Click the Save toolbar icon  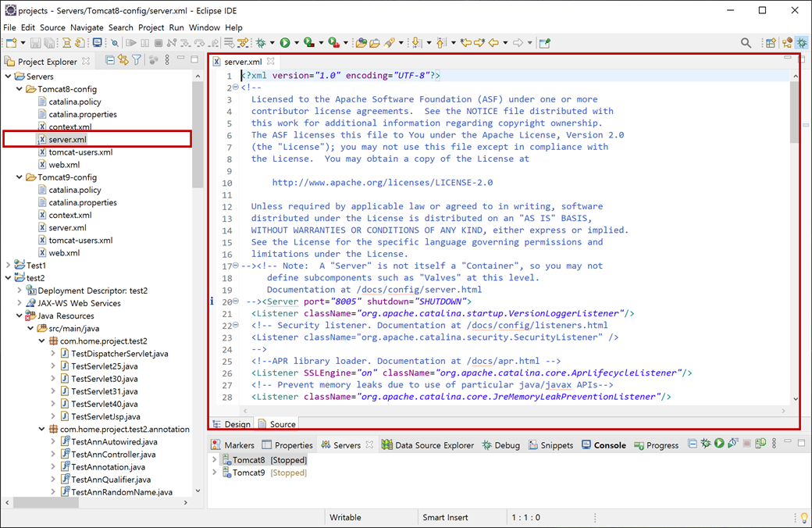(35, 43)
